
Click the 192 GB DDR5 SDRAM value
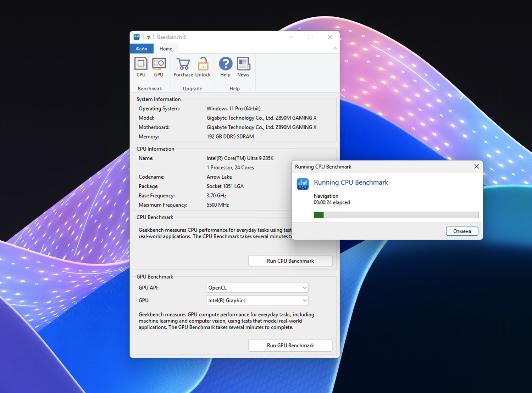pyautogui.click(x=230, y=137)
